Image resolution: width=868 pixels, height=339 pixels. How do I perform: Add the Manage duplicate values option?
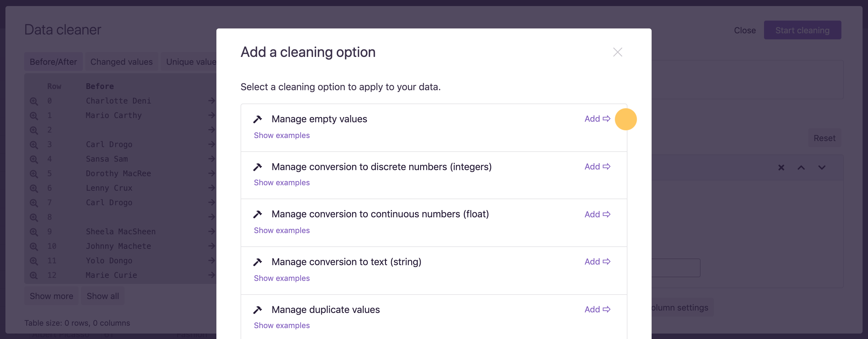597,309
